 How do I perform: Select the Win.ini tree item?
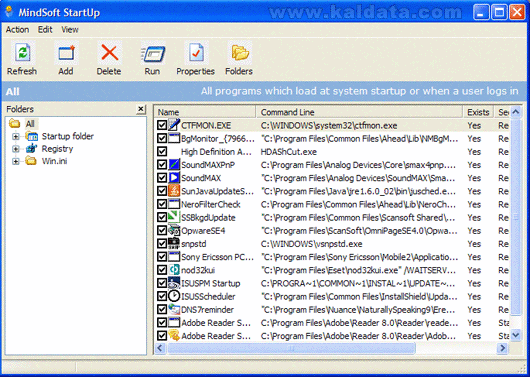tap(54, 161)
